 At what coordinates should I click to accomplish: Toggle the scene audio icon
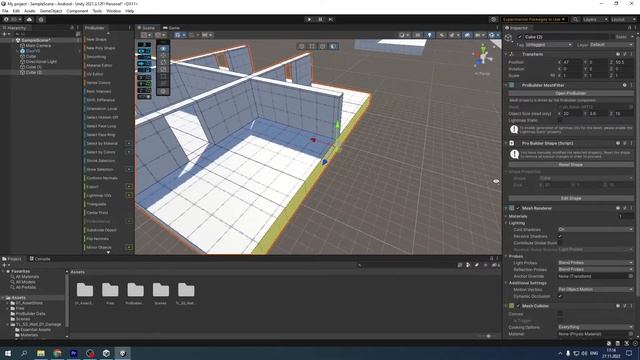pyautogui.click(x=442, y=35)
